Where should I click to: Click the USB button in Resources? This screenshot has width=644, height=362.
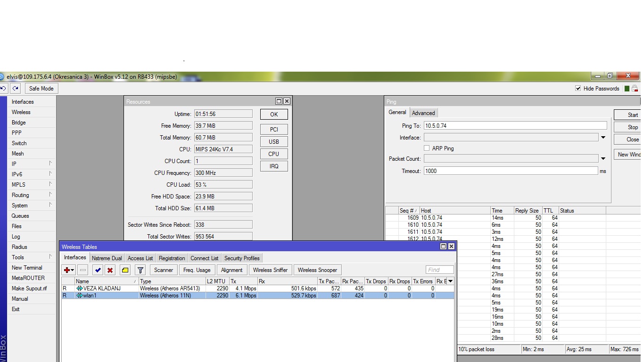coord(274,142)
